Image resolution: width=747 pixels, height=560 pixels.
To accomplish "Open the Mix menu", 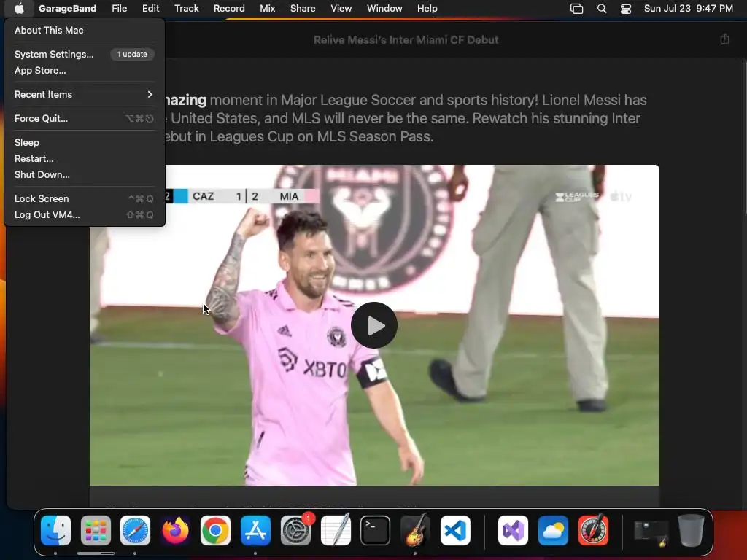I will click(x=267, y=9).
